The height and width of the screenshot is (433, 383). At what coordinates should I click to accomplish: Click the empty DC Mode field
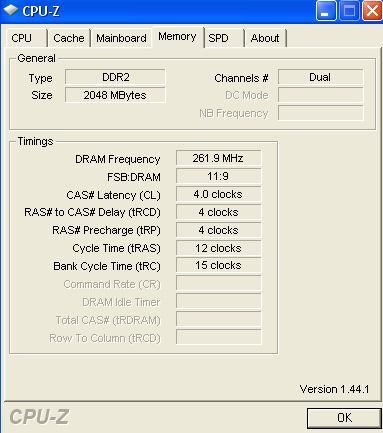[320, 95]
